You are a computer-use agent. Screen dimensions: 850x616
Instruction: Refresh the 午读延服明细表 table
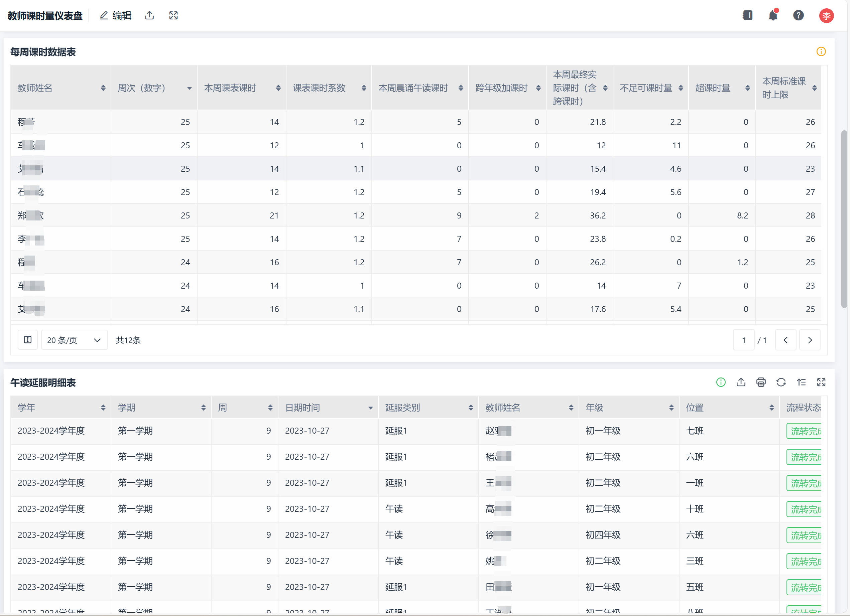[x=781, y=382]
